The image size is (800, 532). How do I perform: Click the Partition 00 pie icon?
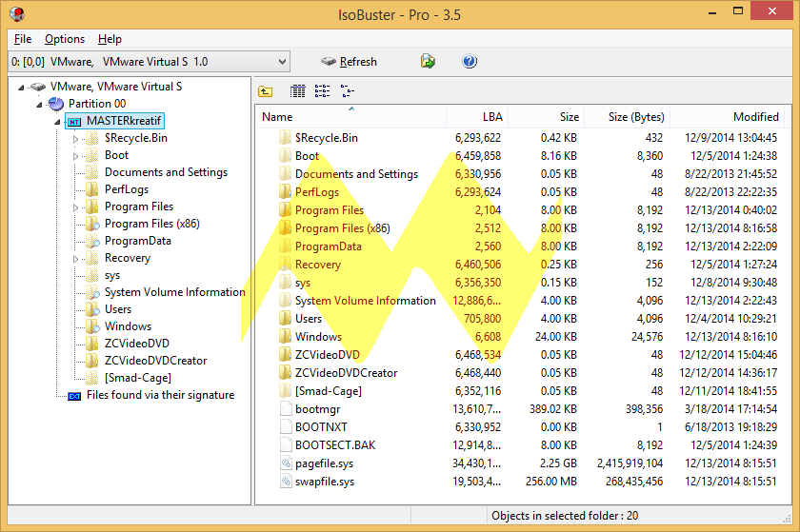pyautogui.click(x=55, y=104)
